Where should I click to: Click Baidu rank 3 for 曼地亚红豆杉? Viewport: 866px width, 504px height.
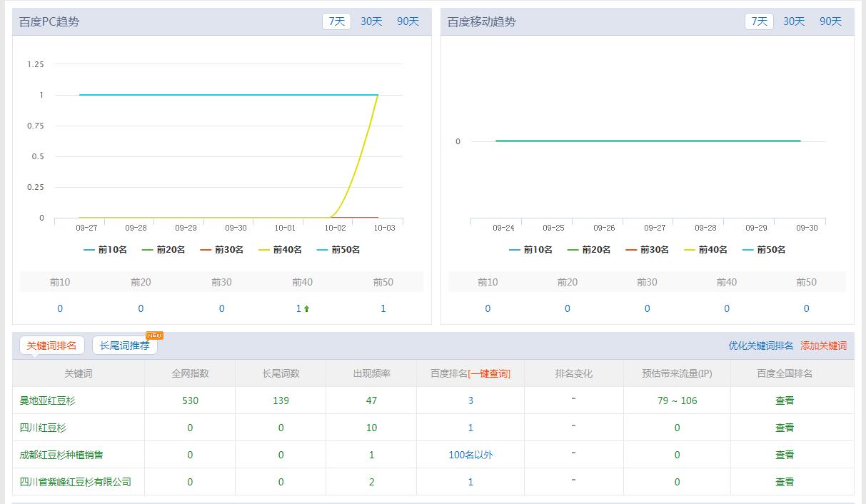(470, 400)
